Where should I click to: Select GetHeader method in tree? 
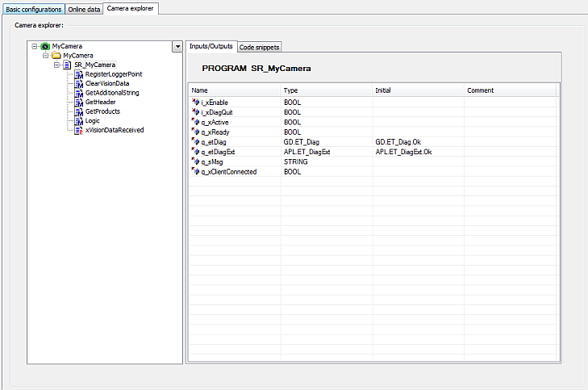101,102
